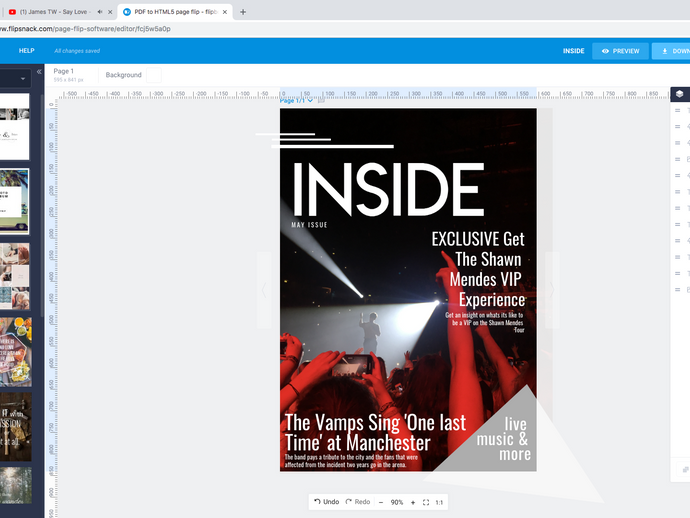The width and height of the screenshot is (690, 518).
Task: Set zoom to 1:1 actual size
Action: 439,502
